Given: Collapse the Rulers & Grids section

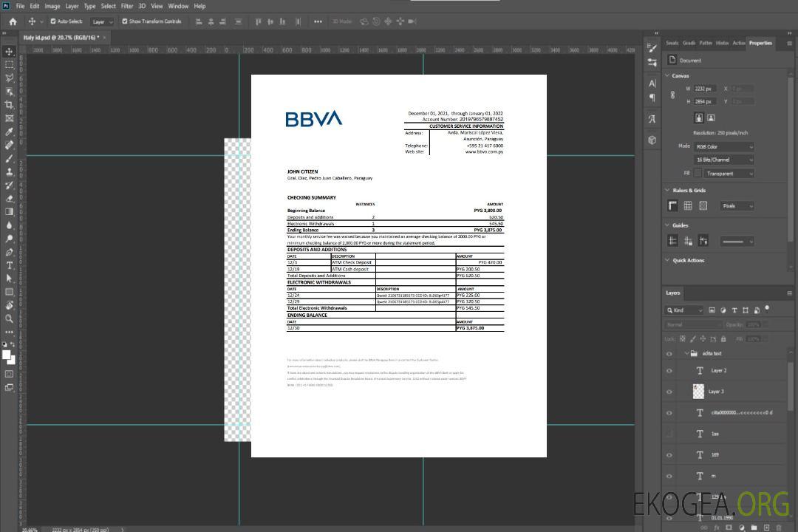Looking at the screenshot, I should 668,190.
